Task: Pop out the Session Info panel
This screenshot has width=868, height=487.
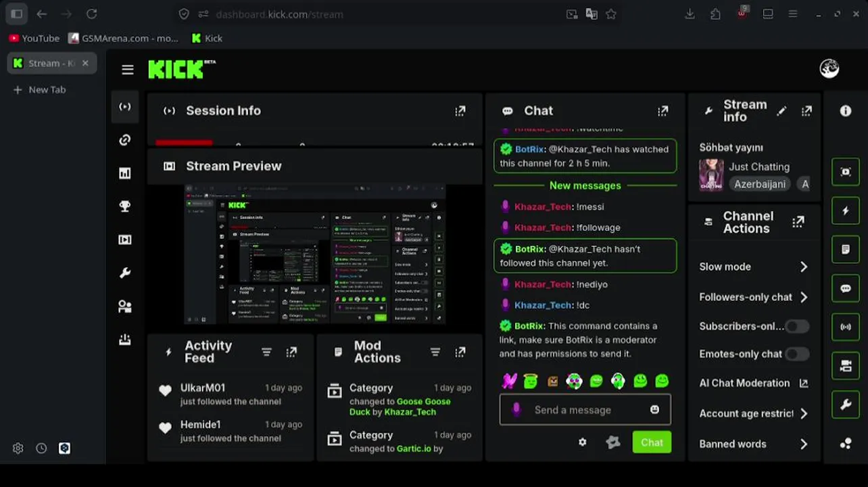Action: pyautogui.click(x=460, y=111)
